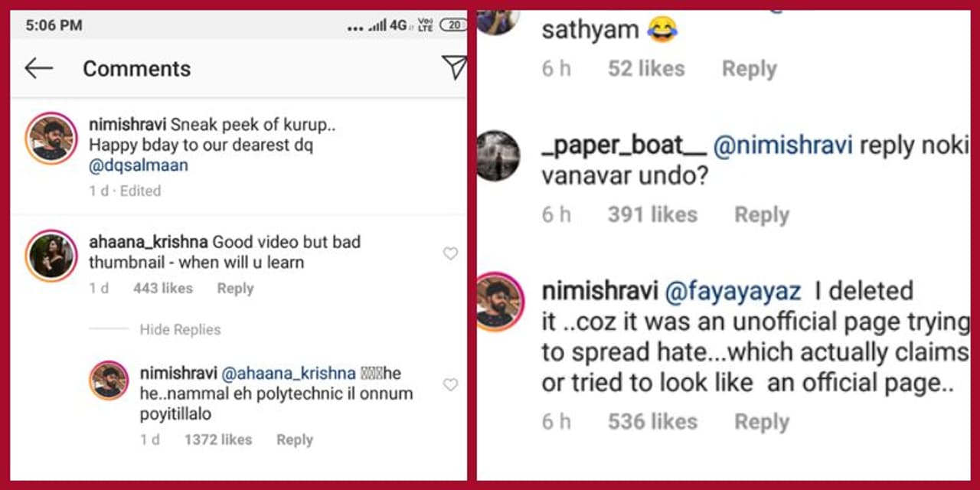This screenshot has width=980, height=490.
Task: View the 1372 likes on nimishravi's reply
Action: coord(217,439)
